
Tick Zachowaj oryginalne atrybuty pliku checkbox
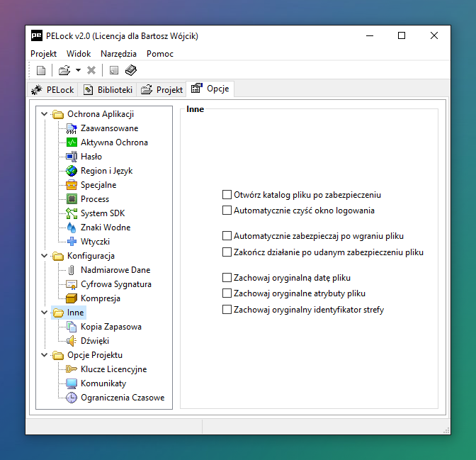point(227,293)
